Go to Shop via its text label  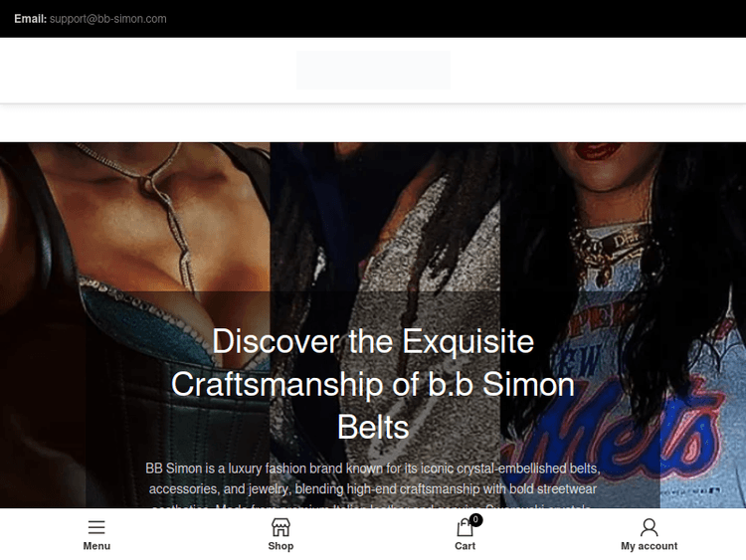pos(280,546)
